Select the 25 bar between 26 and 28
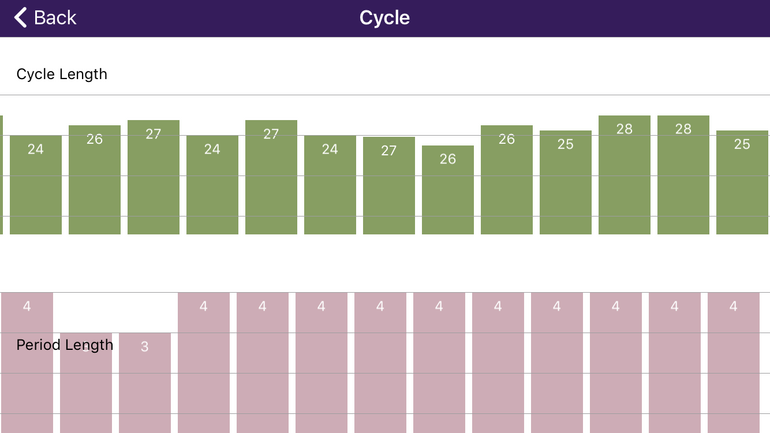The height and width of the screenshot is (433, 770). click(x=566, y=182)
